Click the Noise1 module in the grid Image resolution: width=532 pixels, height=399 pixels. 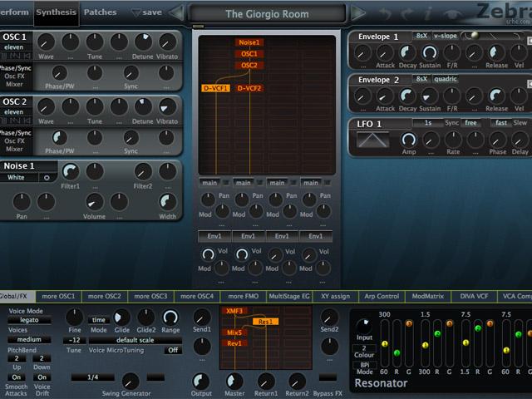click(x=249, y=42)
